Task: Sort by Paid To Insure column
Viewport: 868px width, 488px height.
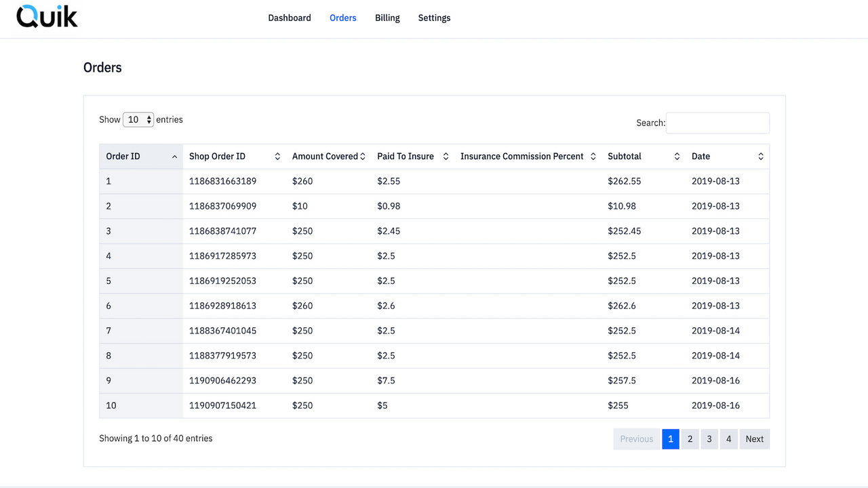Action: click(x=413, y=157)
